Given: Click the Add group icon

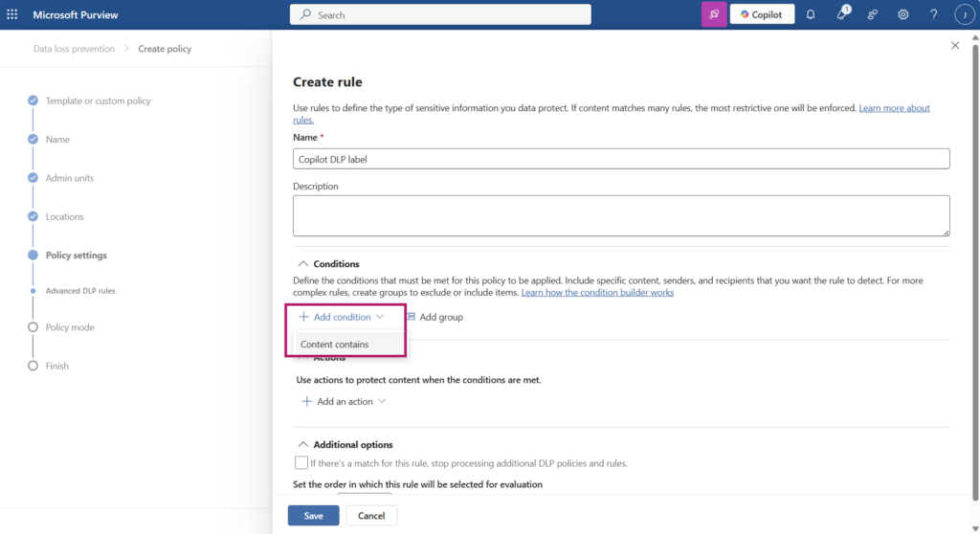Looking at the screenshot, I should [412, 317].
